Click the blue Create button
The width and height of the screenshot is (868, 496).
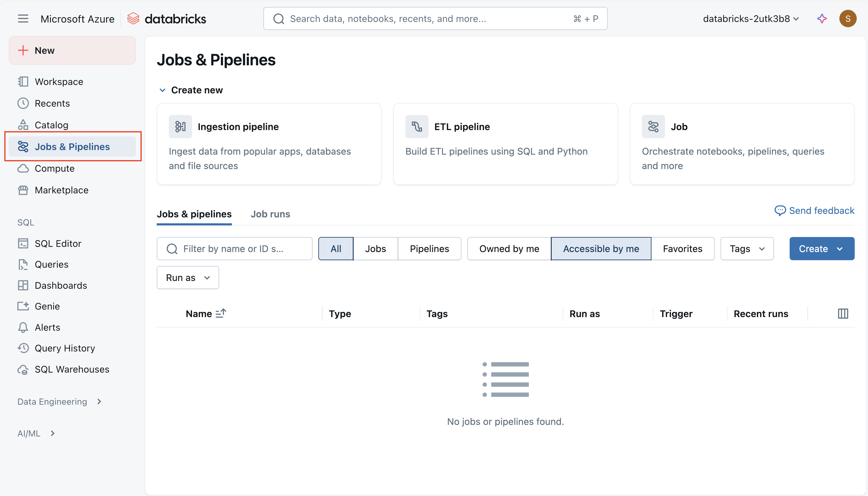point(821,249)
